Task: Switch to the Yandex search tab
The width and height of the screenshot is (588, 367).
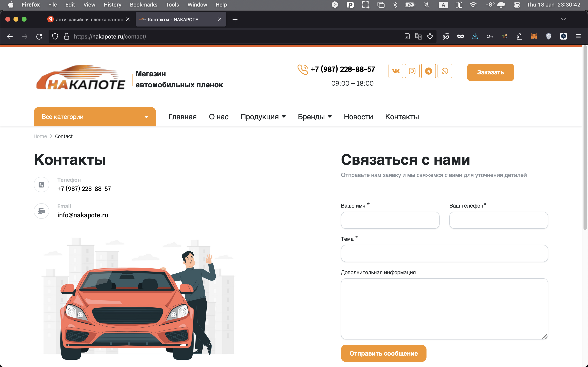Action: coord(87,19)
